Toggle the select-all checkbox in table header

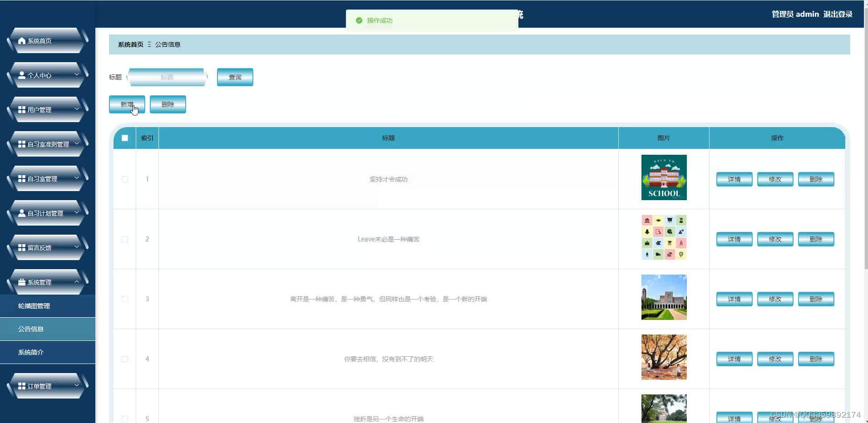(125, 138)
